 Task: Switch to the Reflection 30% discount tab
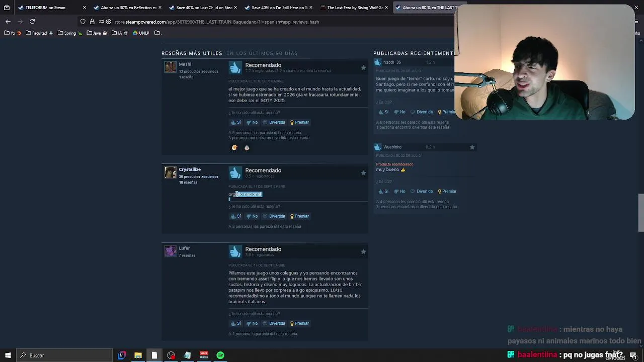point(128,8)
